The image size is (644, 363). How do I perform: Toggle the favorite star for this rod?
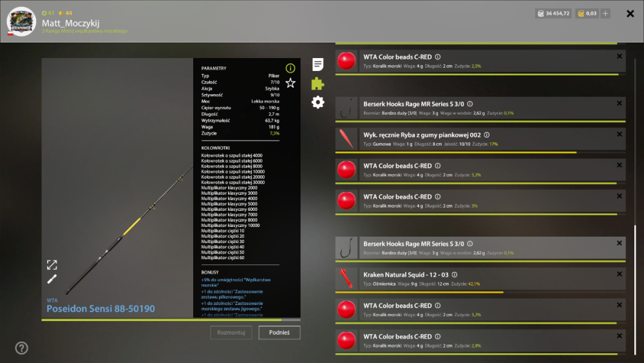pos(290,83)
